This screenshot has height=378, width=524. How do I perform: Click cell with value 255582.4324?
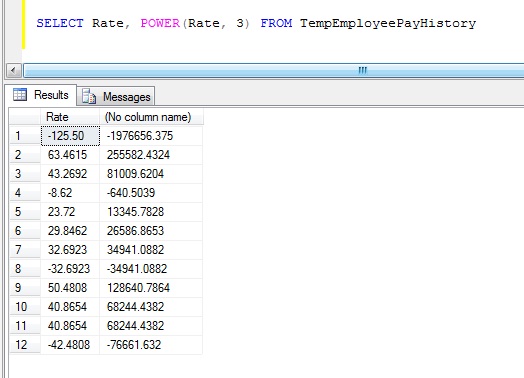pos(151,155)
